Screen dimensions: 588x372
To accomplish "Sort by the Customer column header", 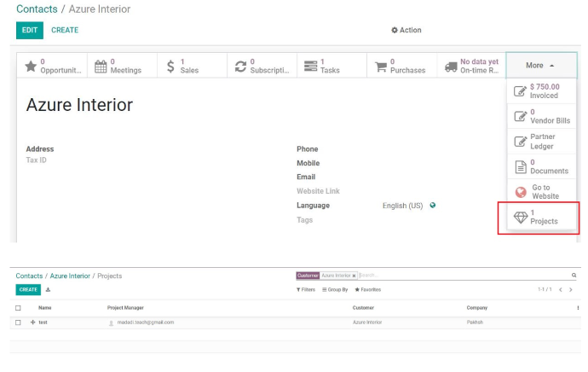I will pos(363,308).
